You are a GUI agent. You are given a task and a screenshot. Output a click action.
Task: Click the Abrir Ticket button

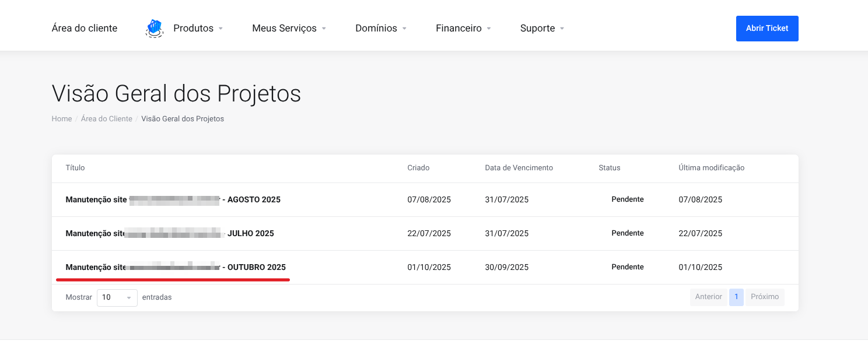click(766, 28)
